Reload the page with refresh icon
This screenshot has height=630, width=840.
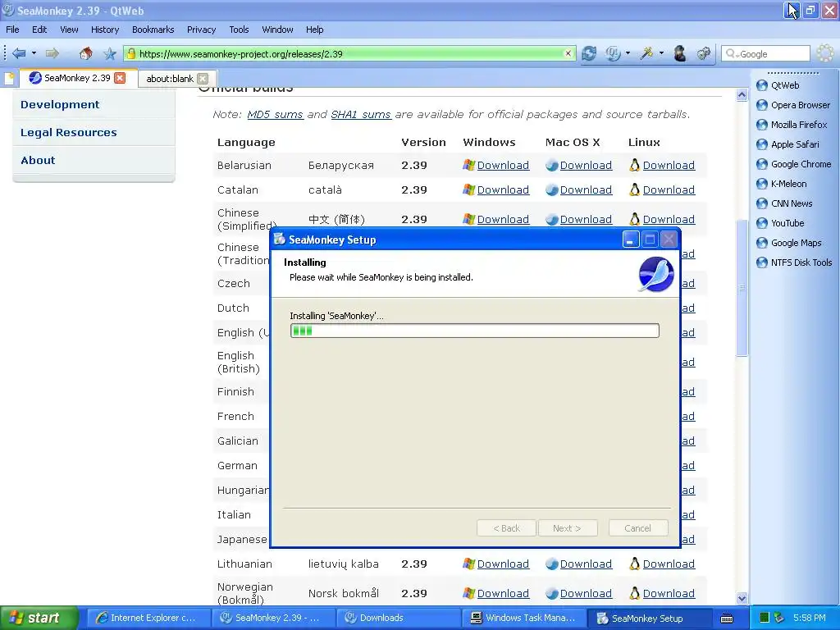pyautogui.click(x=589, y=53)
